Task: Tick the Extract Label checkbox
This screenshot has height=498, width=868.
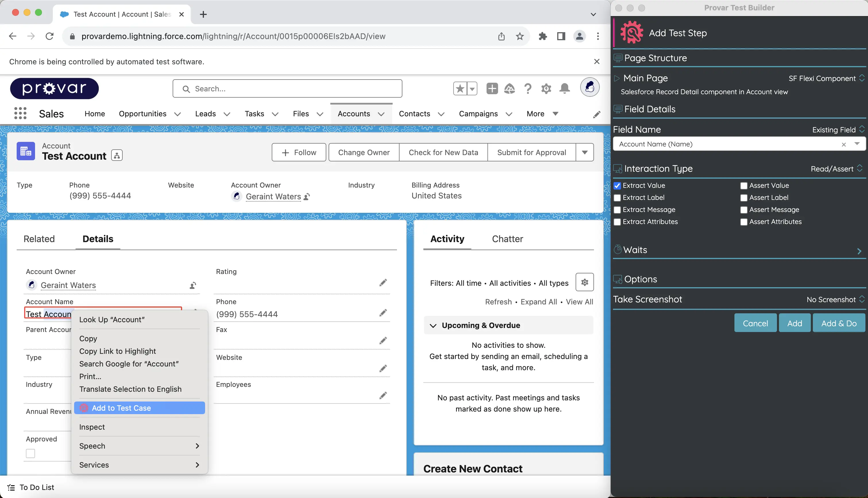Action: pyautogui.click(x=617, y=198)
